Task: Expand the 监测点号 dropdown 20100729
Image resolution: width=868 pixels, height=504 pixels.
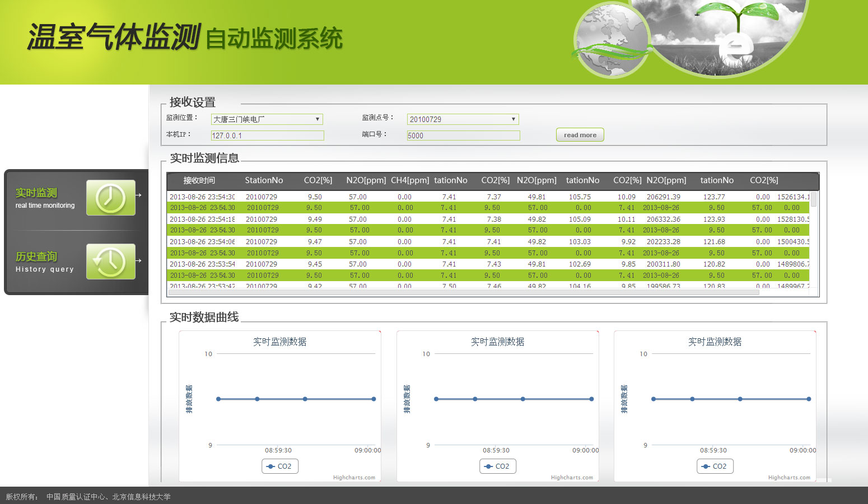Action: coord(463,119)
